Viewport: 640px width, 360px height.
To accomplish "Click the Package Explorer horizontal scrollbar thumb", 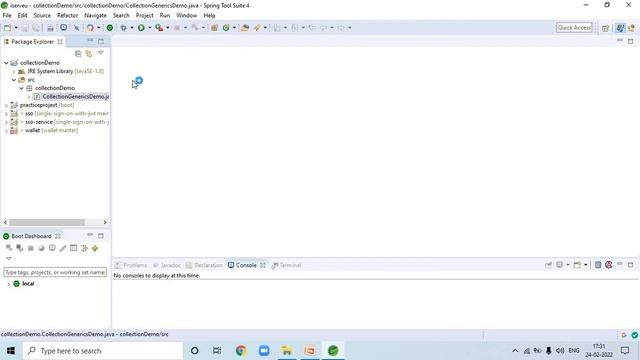I will point(47,222).
